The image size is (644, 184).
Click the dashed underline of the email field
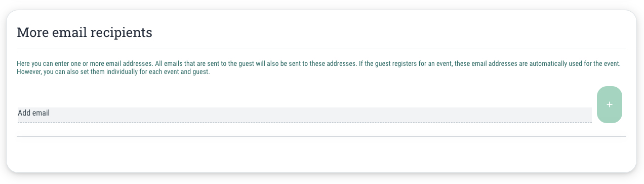point(304,122)
